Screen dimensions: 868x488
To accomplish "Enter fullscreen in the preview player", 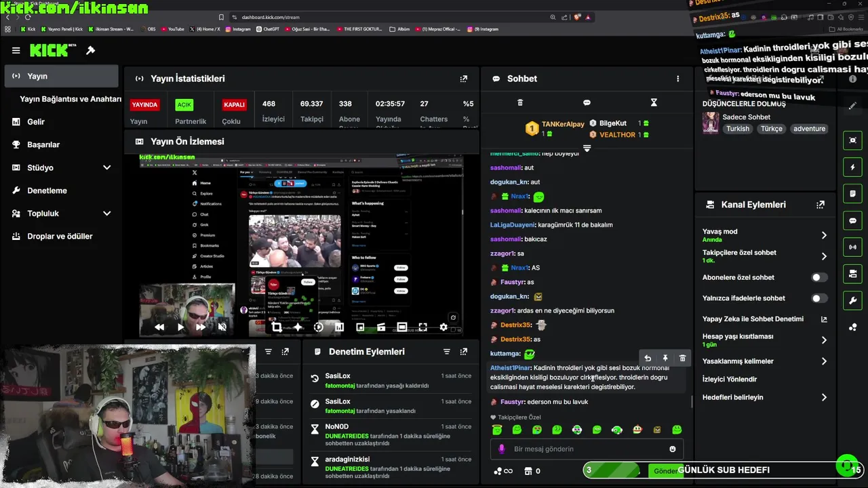I will tap(422, 327).
